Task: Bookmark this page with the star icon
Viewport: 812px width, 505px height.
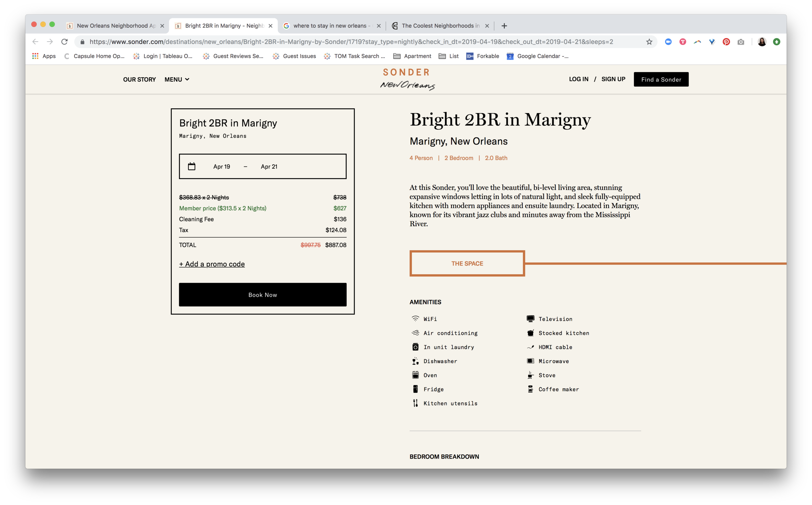Action: pos(649,42)
